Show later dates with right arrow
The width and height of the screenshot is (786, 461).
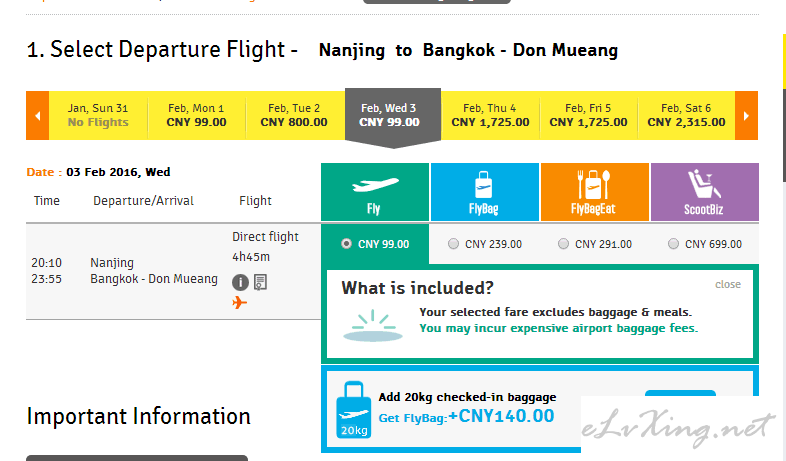coord(746,116)
